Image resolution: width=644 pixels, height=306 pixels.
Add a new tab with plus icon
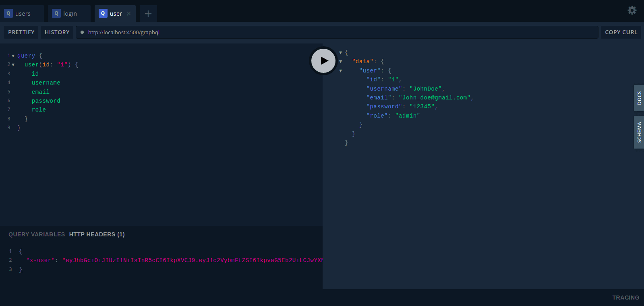click(x=148, y=14)
